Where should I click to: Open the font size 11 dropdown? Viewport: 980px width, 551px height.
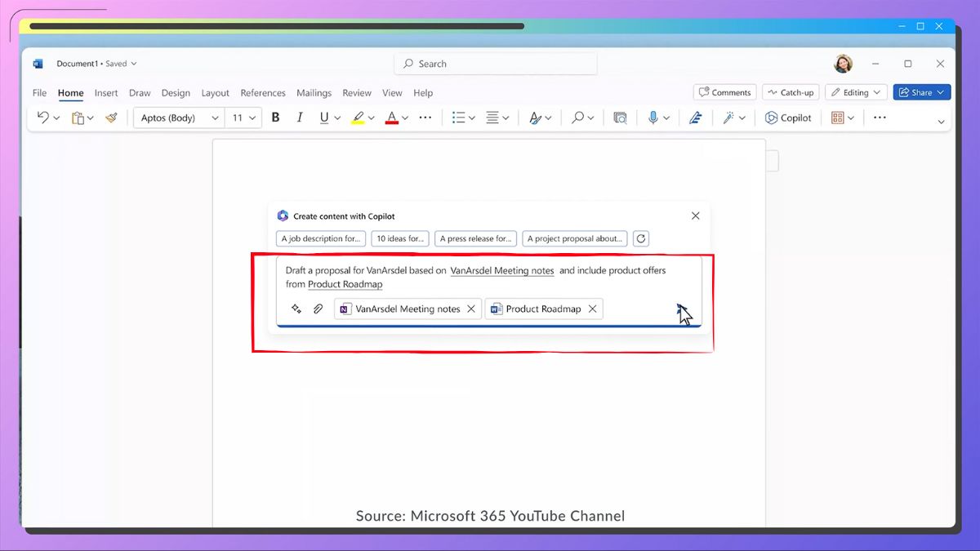[243, 118]
